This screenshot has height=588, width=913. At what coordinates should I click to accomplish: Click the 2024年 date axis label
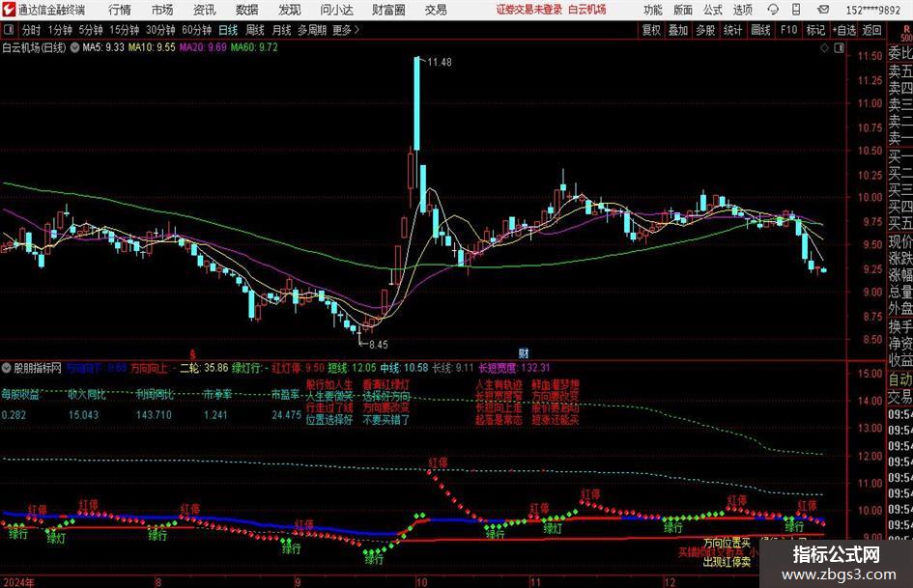pos(18,581)
